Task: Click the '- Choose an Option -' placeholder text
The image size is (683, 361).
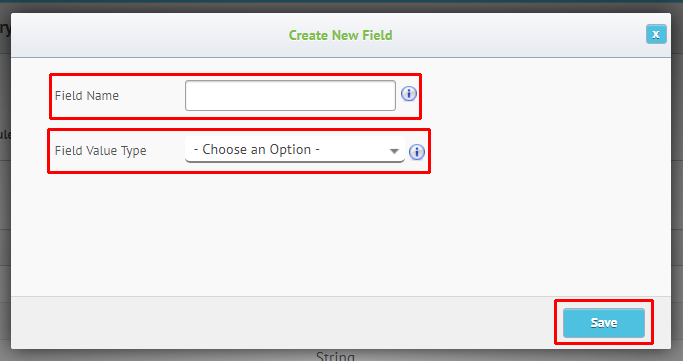Action: pyautogui.click(x=257, y=149)
